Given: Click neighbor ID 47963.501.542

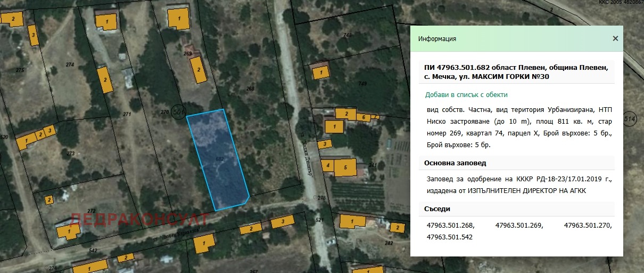Looking at the screenshot, I should point(450,237).
